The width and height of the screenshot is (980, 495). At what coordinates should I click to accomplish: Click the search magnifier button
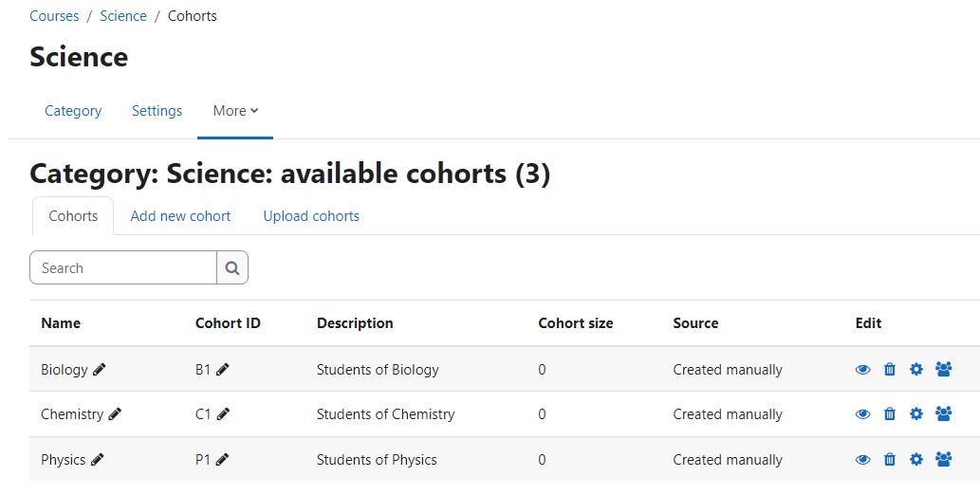click(232, 267)
